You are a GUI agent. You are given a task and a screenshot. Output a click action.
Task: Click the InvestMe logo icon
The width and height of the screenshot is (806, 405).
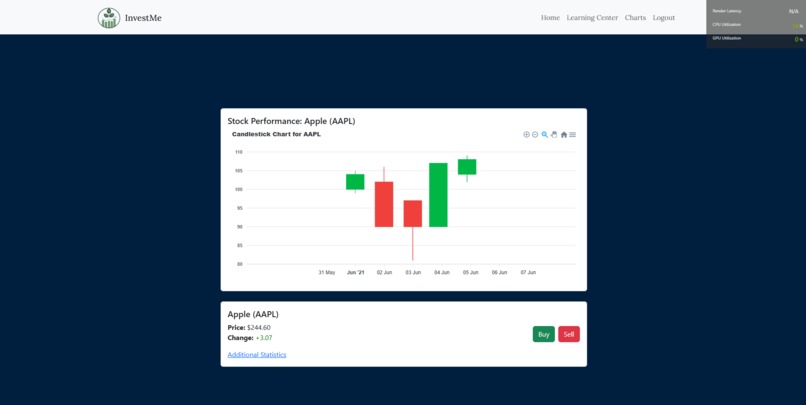(108, 17)
